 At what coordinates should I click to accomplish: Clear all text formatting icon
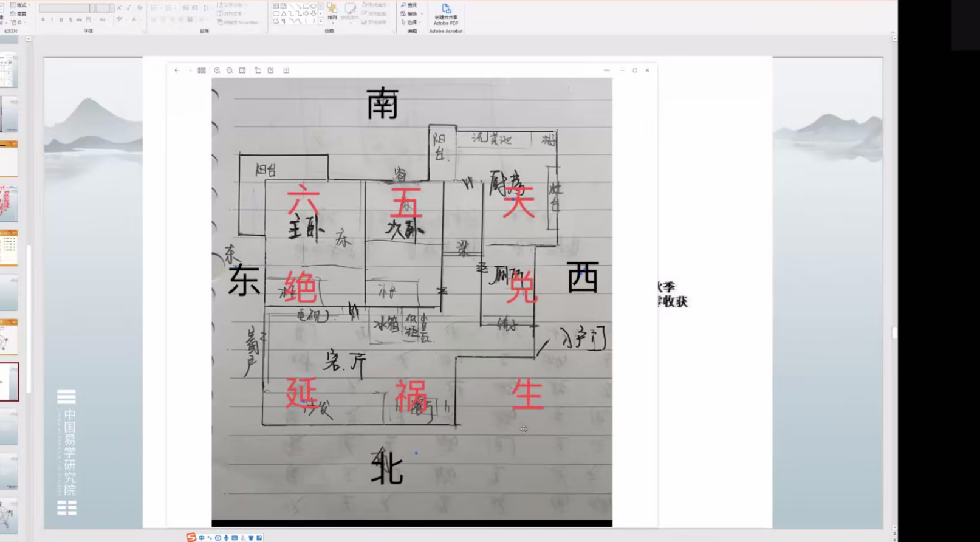[x=140, y=8]
